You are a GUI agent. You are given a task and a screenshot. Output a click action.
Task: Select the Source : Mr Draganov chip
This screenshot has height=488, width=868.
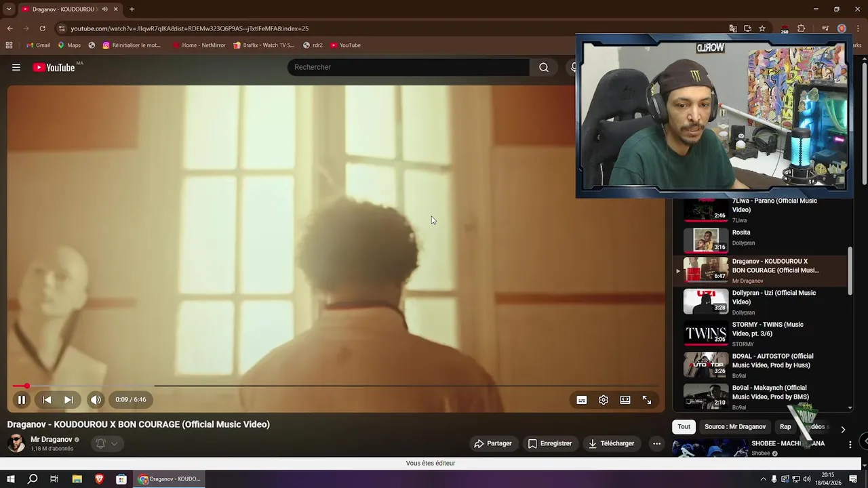735,426
